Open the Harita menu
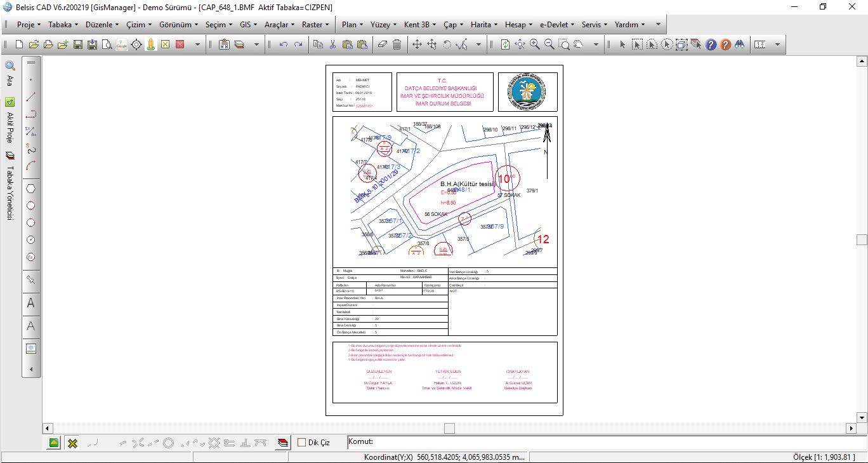The image size is (868, 463). [484, 25]
